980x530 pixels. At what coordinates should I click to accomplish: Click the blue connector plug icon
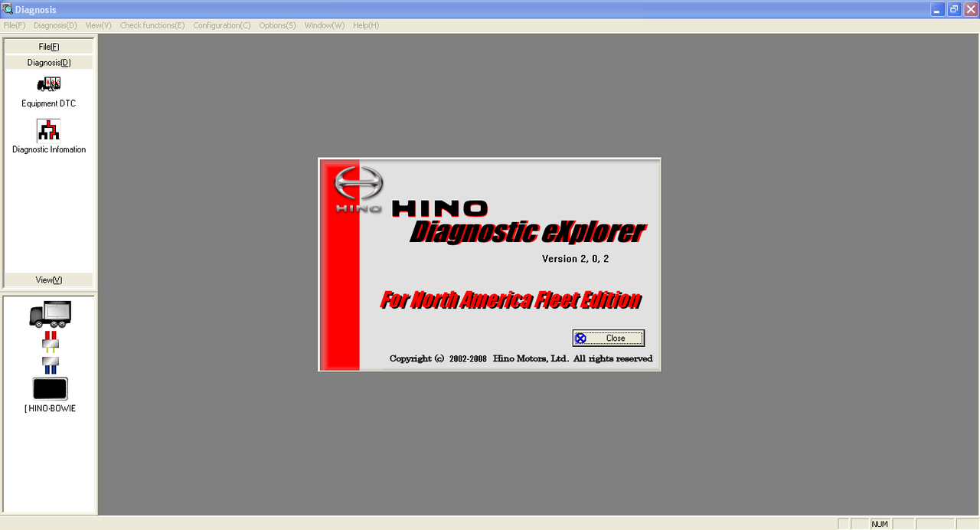click(51, 364)
